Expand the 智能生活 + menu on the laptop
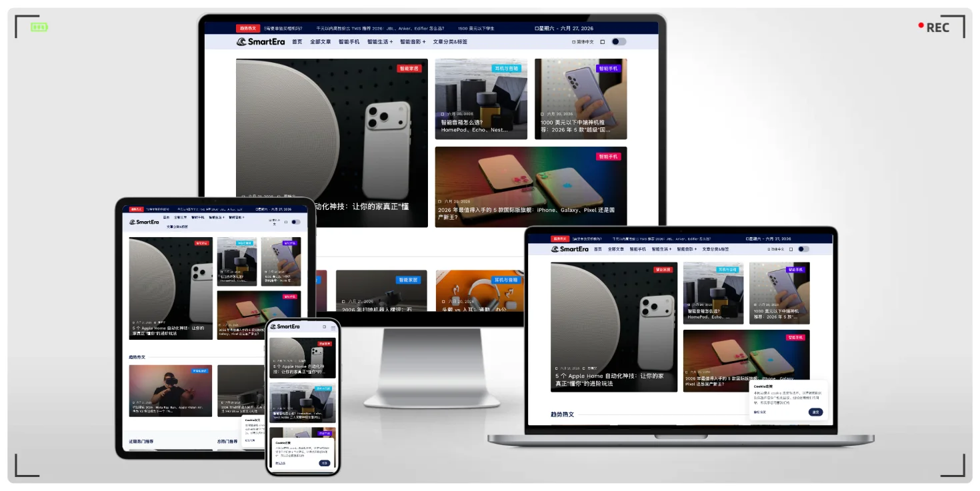 point(660,249)
